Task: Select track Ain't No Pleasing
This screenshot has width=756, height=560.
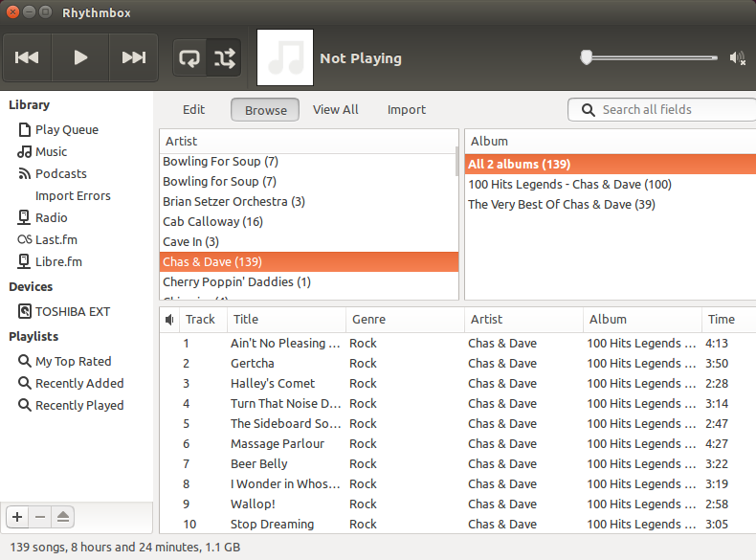Action: pyautogui.click(x=457, y=344)
